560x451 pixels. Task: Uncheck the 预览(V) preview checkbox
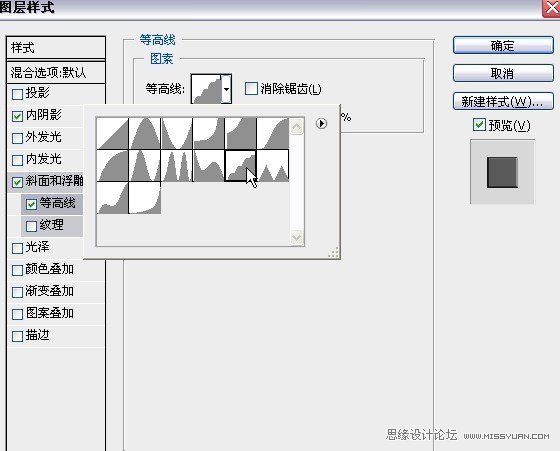click(x=479, y=125)
